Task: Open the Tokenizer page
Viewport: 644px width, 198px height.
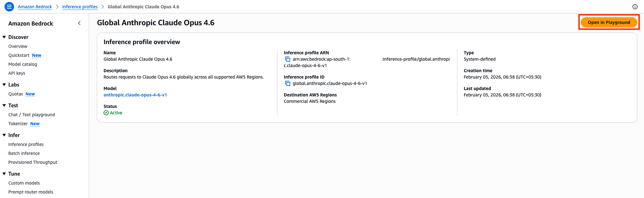Action: (x=18, y=124)
